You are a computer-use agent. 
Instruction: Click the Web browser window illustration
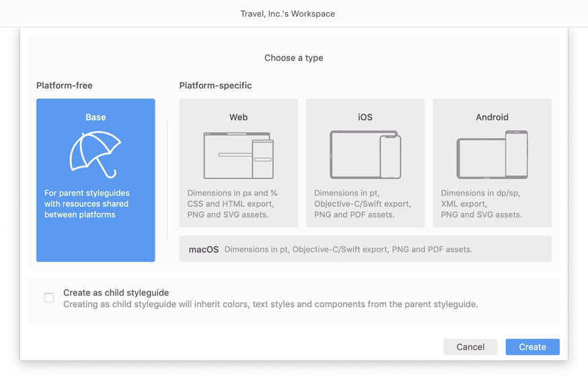pyautogui.click(x=239, y=155)
